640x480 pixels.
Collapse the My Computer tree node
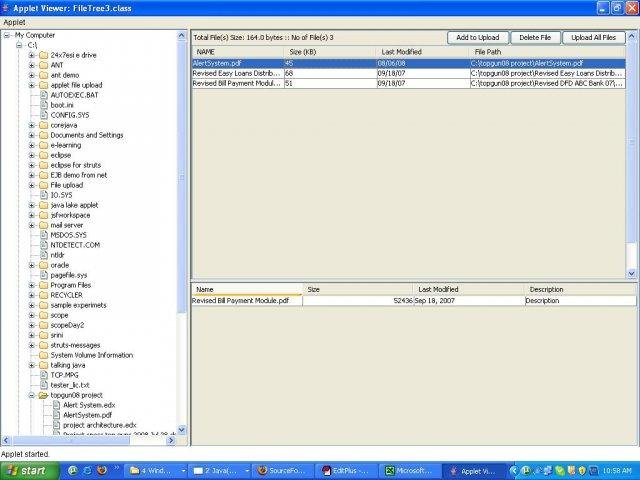(x=7, y=36)
